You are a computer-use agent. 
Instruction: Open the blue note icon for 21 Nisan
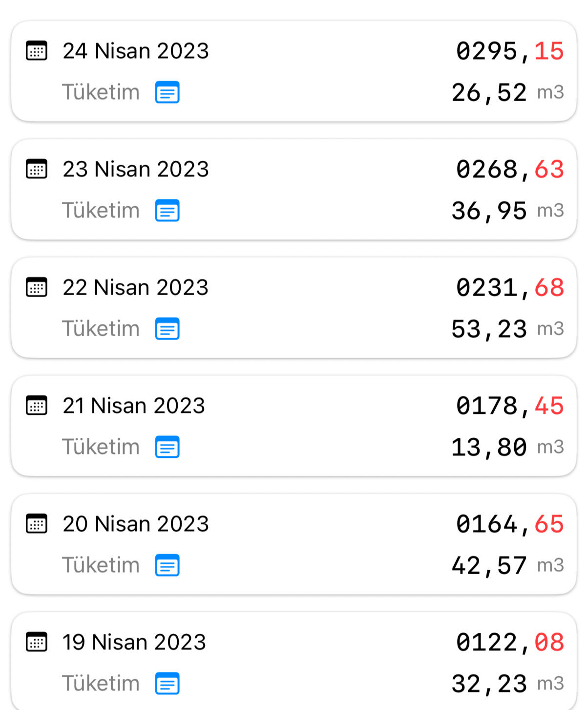(x=167, y=447)
